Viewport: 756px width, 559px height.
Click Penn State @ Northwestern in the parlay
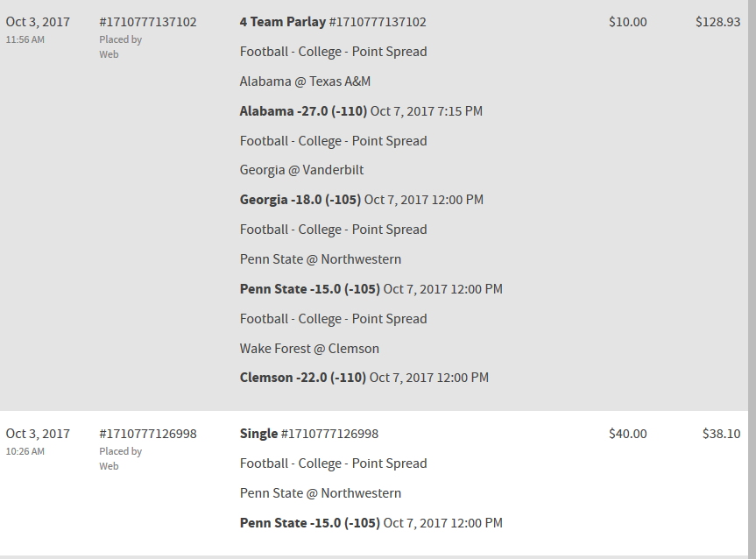click(321, 259)
